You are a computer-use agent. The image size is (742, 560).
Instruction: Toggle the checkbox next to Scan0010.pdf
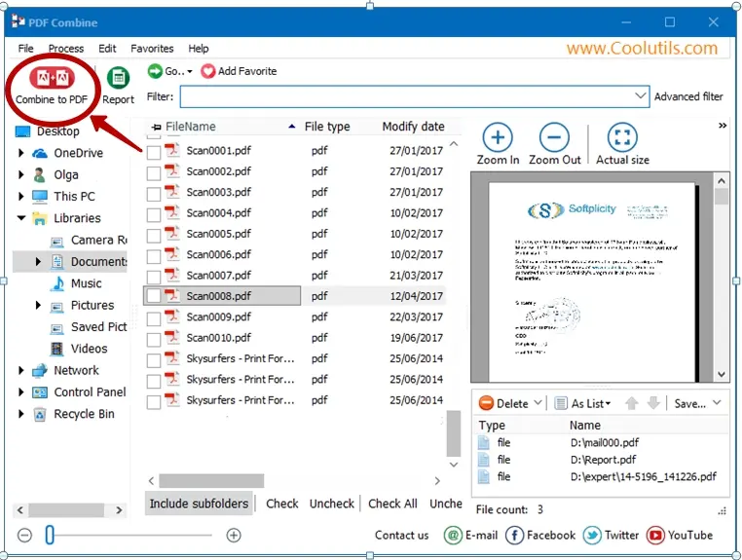(x=154, y=339)
